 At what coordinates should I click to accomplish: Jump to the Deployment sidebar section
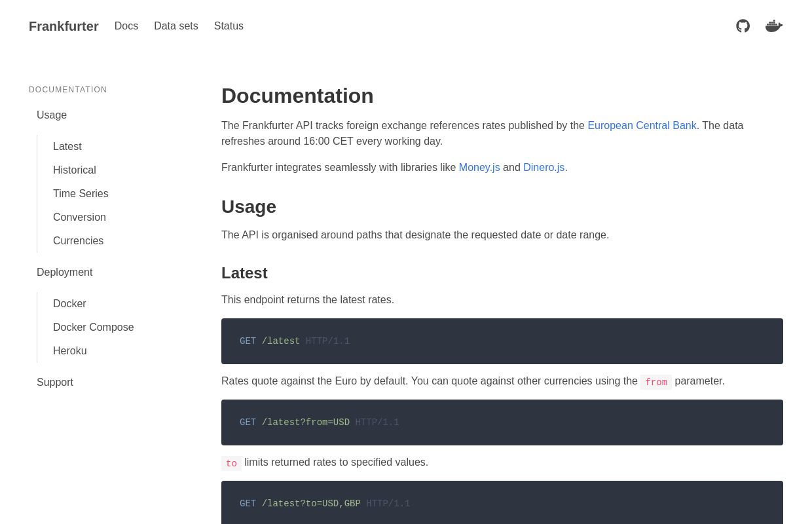[65, 272]
